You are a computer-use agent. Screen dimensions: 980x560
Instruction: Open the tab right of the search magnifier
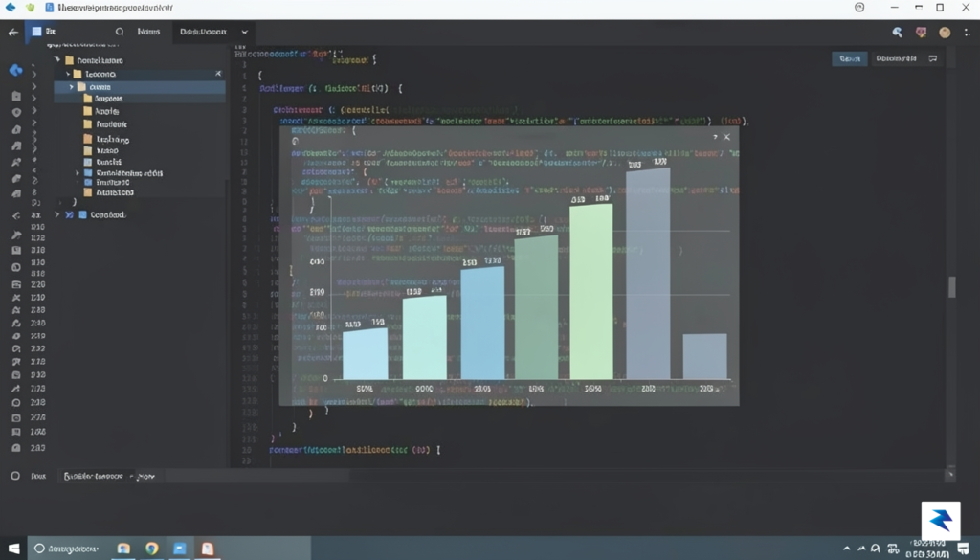point(148,32)
